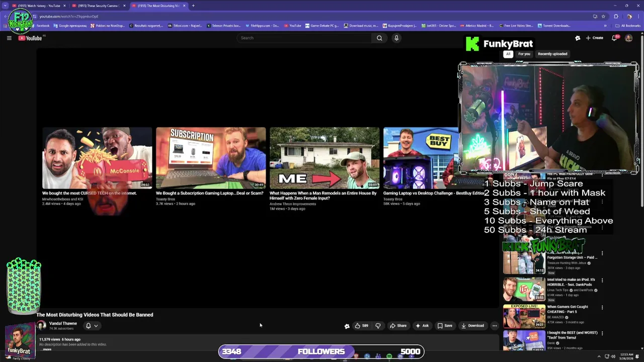Start voice search with microphone icon

point(396,38)
